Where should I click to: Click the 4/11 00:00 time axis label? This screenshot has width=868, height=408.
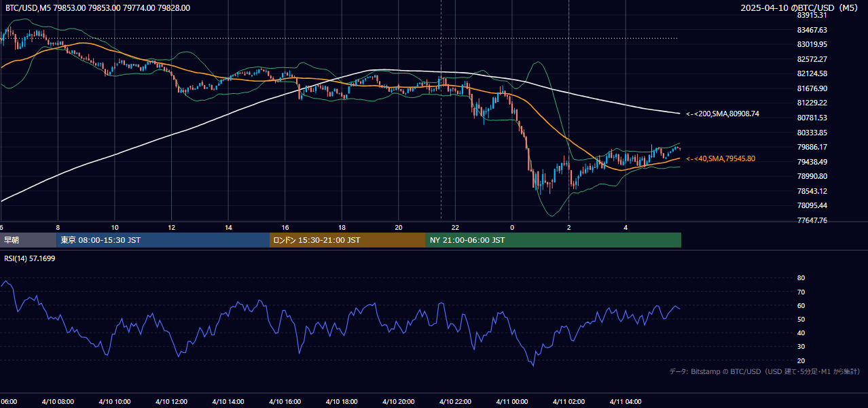pyautogui.click(x=512, y=402)
